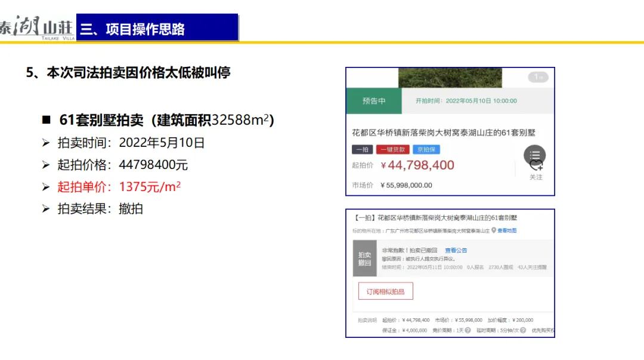Click the text 保证金:¥4,000,000
The height and width of the screenshot is (360, 644).
pos(404,330)
